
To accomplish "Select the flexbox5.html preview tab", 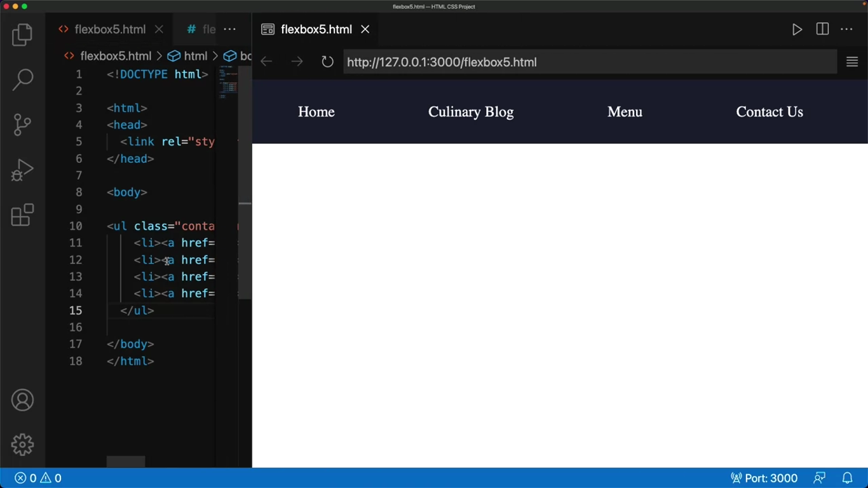I will 316,29.
